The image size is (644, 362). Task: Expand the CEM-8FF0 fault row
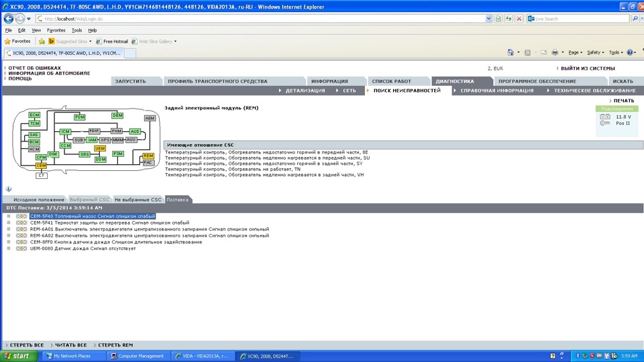point(9,242)
